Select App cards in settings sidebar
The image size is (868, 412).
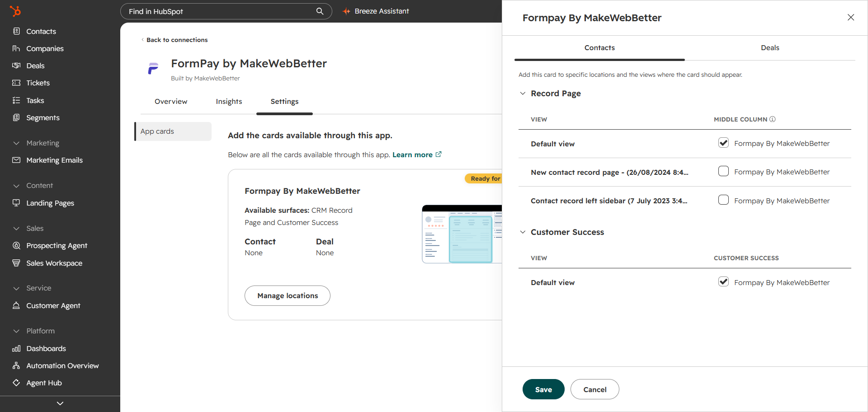[x=173, y=131]
